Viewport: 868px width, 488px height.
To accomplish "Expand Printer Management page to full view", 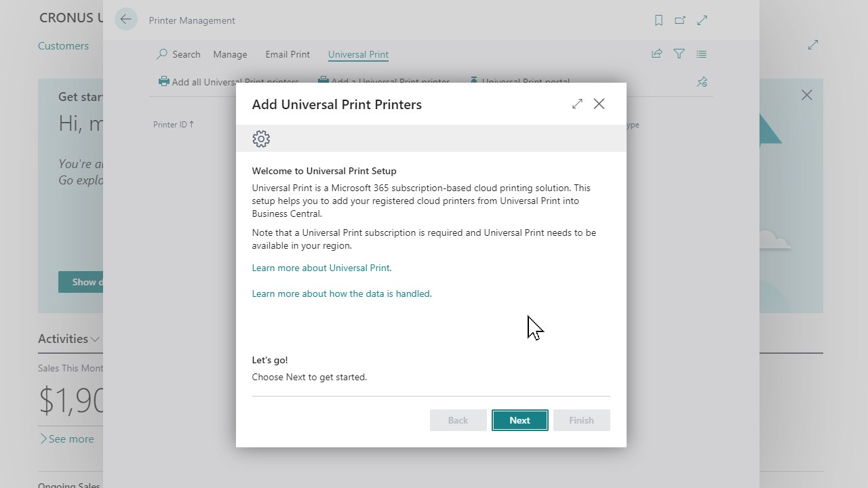I will pyautogui.click(x=703, y=20).
